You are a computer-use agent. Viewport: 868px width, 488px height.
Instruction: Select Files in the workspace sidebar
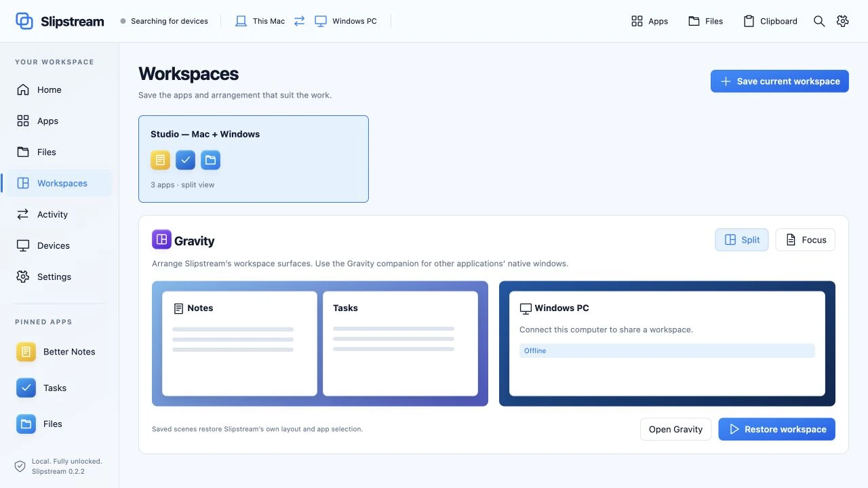pyautogui.click(x=60, y=152)
